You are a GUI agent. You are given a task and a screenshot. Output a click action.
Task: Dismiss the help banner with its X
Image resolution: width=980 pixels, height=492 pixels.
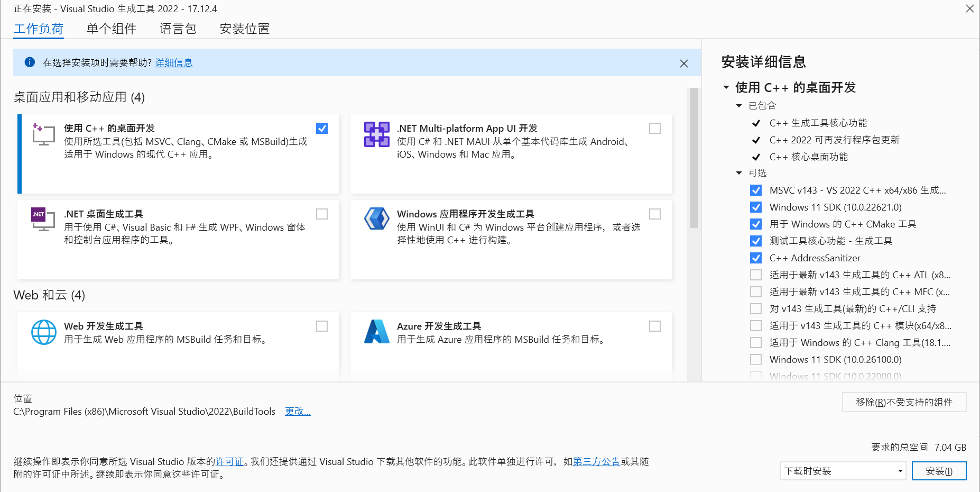(684, 63)
